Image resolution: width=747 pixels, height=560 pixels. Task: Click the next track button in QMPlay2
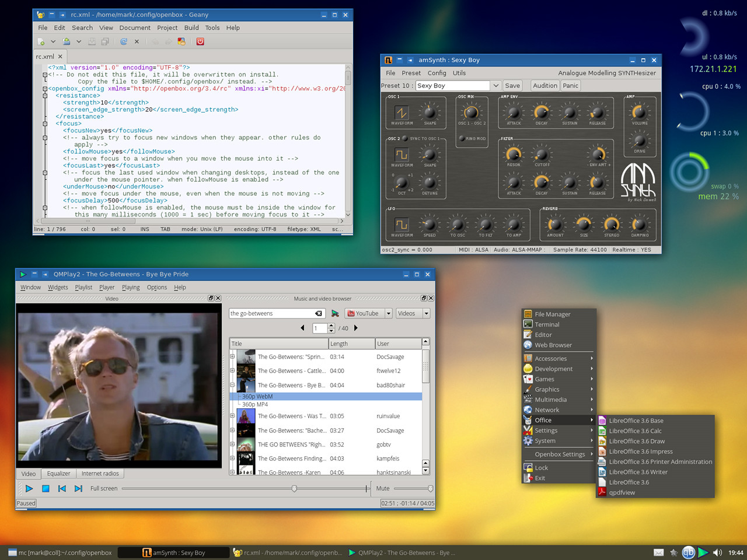point(78,488)
